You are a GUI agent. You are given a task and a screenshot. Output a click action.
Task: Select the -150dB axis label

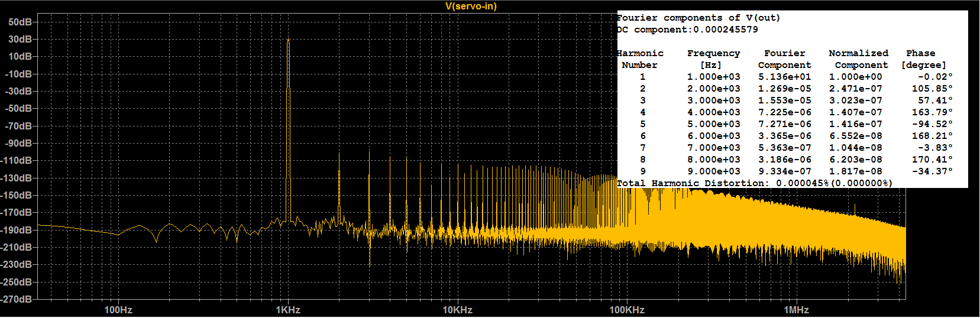pyautogui.click(x=17, y=195)
